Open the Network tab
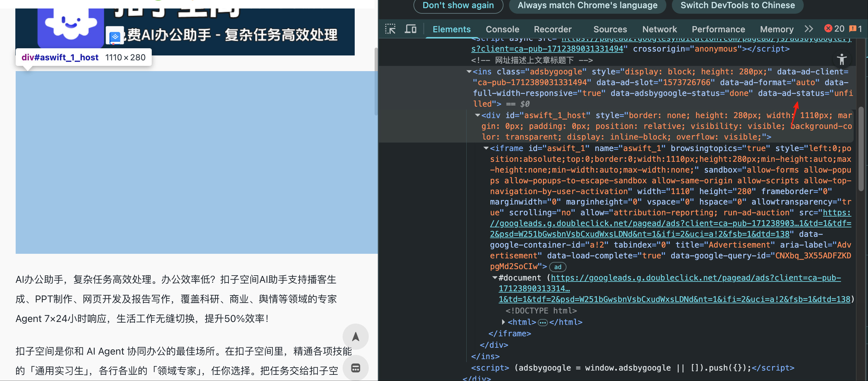The height and width of the screenshot is (381, 868). [659, 29]
